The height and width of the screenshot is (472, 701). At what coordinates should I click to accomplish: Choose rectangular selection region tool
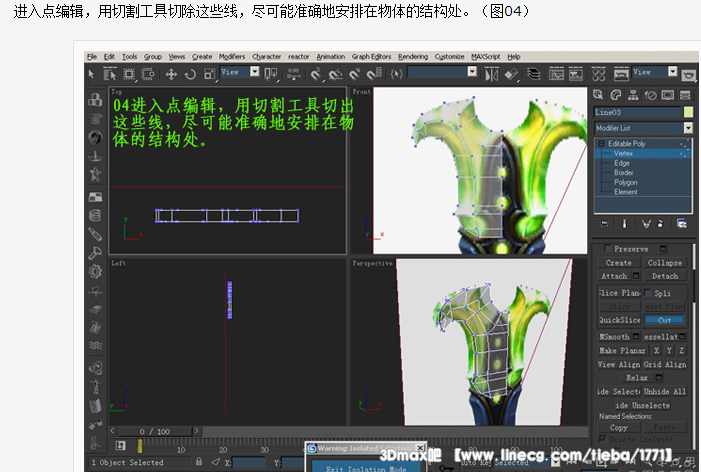click(129, 74)
